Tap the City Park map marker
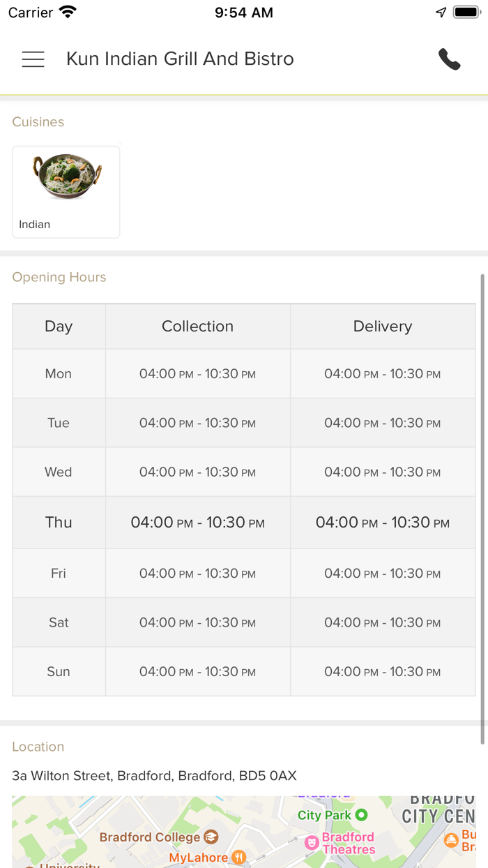Image resolution: width=488 pixels, height=868 pixels. 361,815
